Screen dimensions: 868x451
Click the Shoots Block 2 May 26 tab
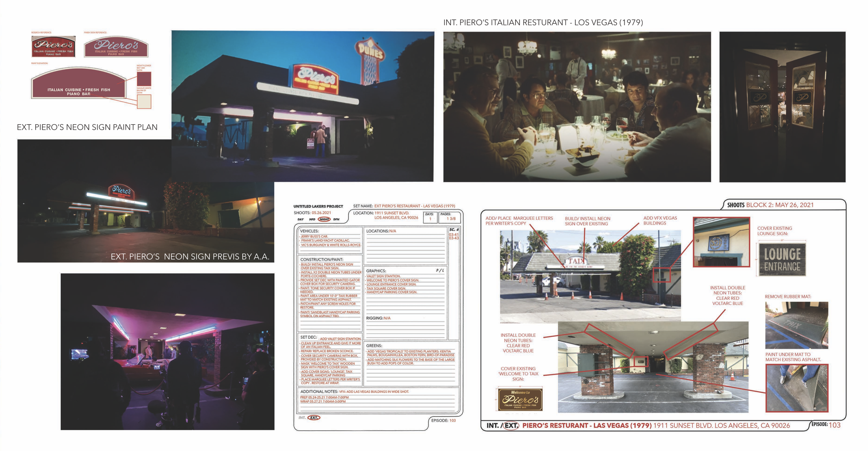pos(770,205)
